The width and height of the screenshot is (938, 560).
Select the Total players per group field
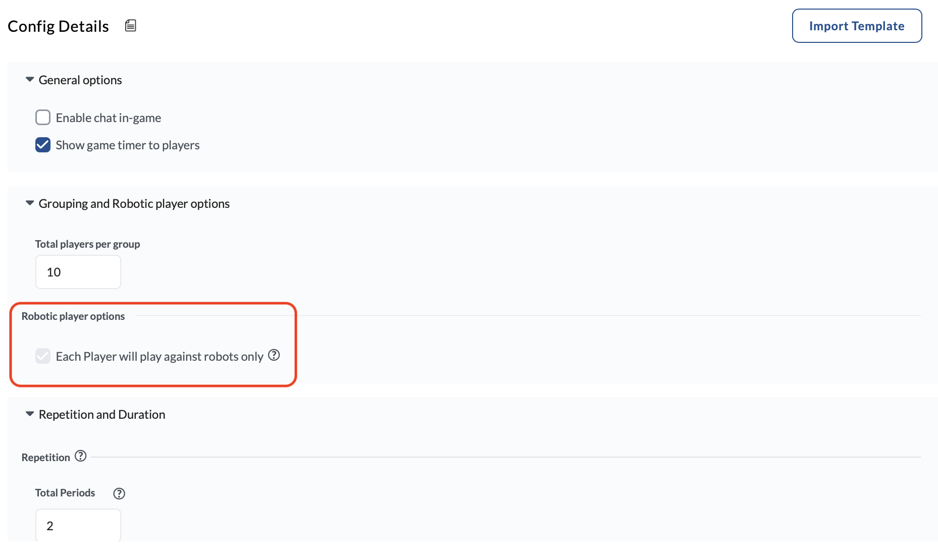(x=78, y=272)
